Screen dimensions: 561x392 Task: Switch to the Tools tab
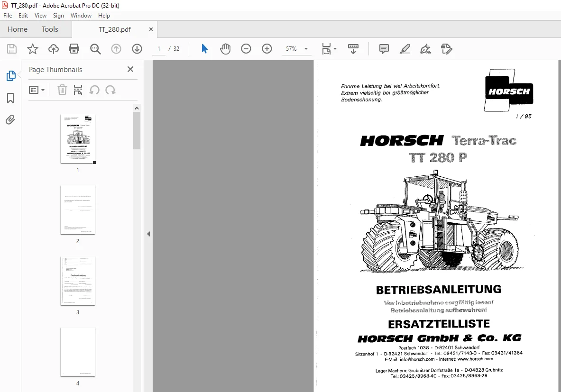(x=50, y=29)
